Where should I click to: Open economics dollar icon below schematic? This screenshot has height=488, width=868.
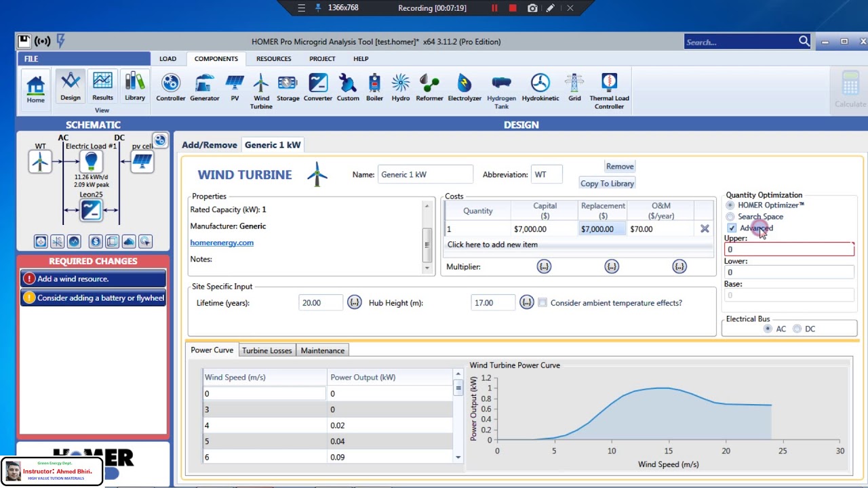pos(95,241)
